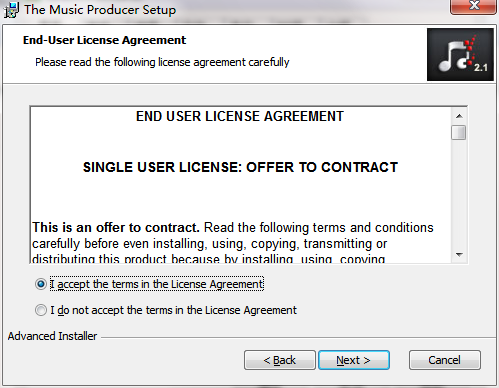Click the empty scrollbar track below the thumb

[x=459, y=193]
